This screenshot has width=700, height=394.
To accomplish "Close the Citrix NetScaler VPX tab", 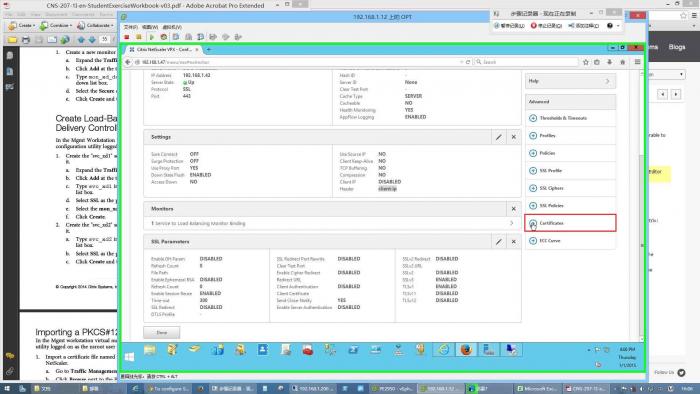I will (197, 50).
